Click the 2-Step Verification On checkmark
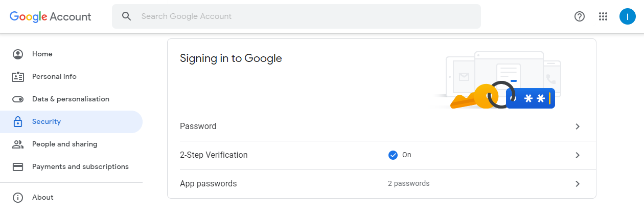This screenshot has width=644, height=212. pos(393,155)
